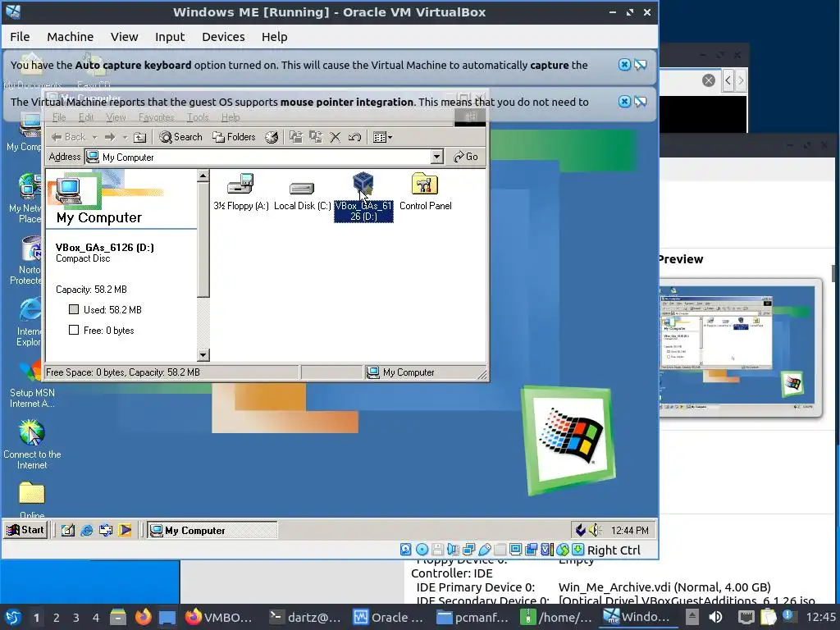The width and height of the screenshot is (840, 630).
Task: Switch to workspace 2 on host panel
Action: coord(57,618)
